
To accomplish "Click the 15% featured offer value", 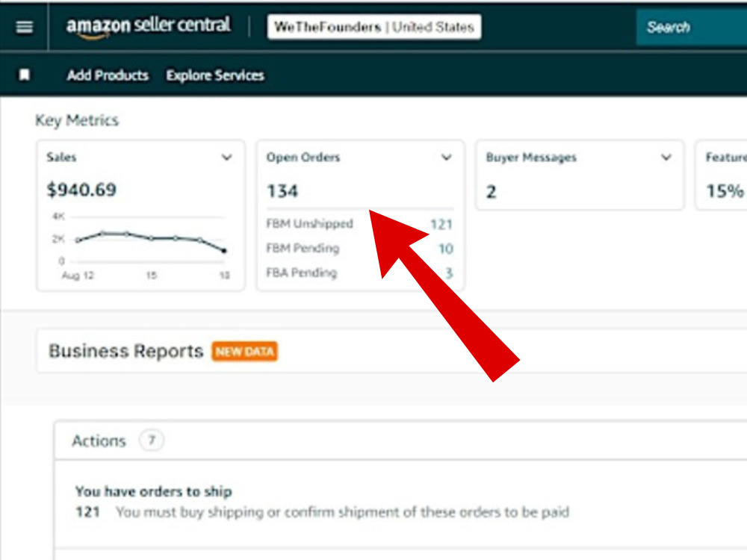I will tap(725, 191).
